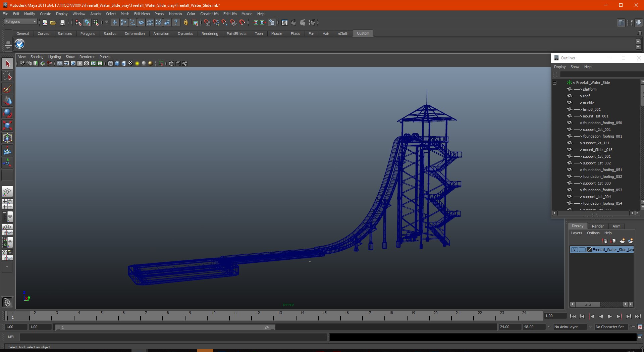Click the blue checkmark shelf icon
The image size is (644, 352).
click(20, 44)
